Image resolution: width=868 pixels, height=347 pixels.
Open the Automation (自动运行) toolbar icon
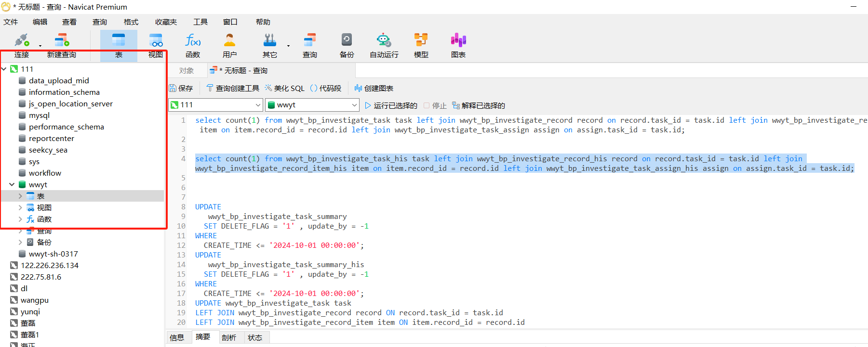coord(384,45)
